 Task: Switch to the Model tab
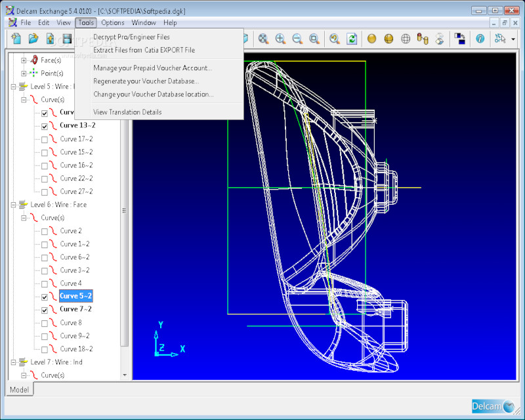(x=20, y=390)
